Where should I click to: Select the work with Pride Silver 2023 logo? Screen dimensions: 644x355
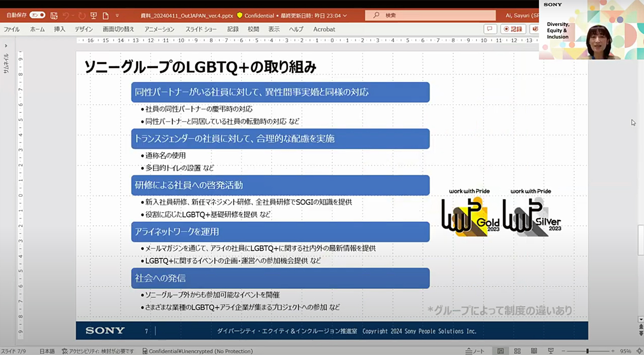532,212
